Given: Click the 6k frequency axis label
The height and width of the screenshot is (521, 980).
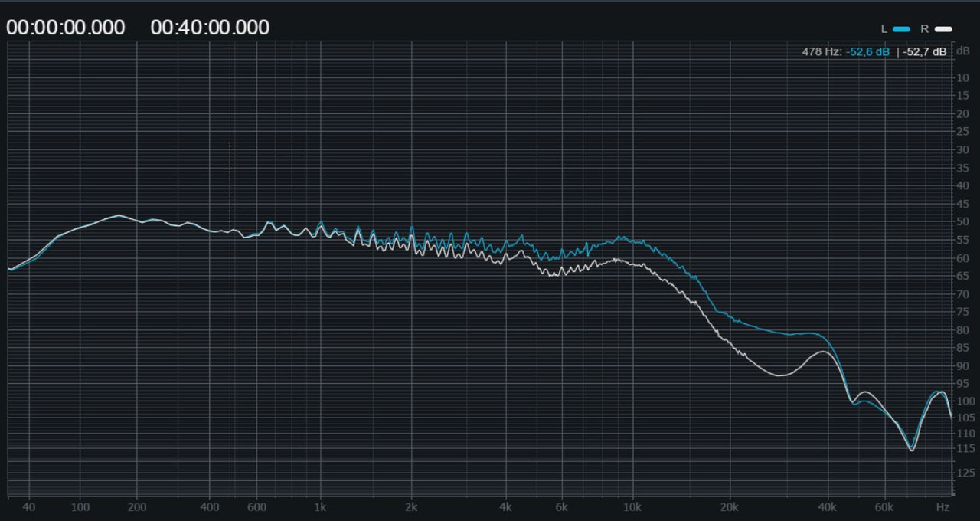Looking at the screenshot, I should click(562, 507).
